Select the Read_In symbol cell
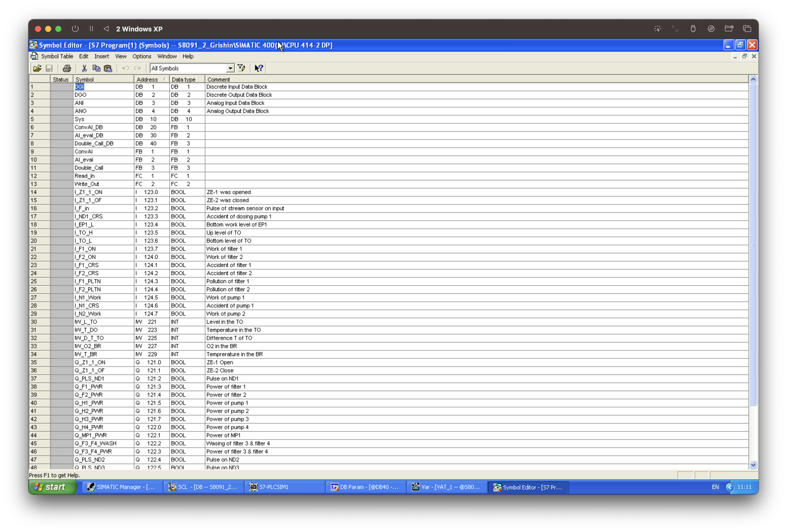787x532 pixels. 103,176
